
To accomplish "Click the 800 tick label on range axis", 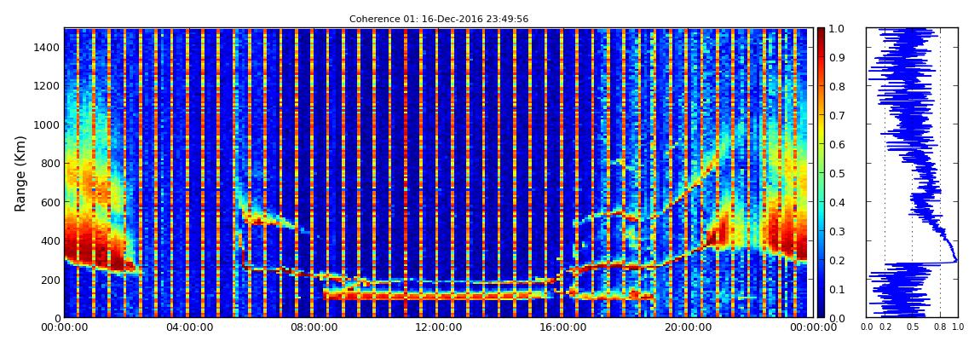I will coord(49,163).
